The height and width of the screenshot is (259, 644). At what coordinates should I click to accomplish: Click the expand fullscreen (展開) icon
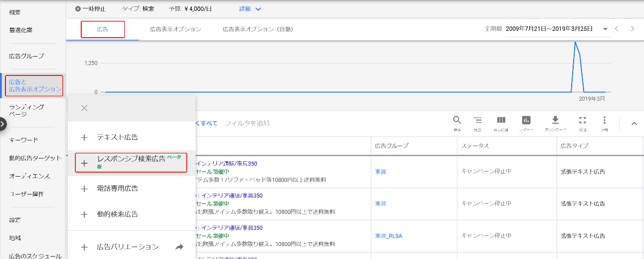tap(583, 120)
